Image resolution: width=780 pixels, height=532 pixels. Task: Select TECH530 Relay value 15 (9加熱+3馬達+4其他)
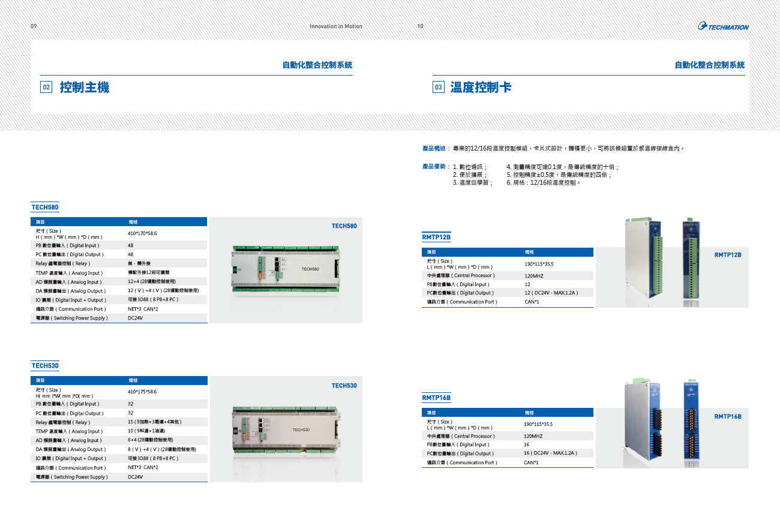pyautogui.click(x=155, y=422)
